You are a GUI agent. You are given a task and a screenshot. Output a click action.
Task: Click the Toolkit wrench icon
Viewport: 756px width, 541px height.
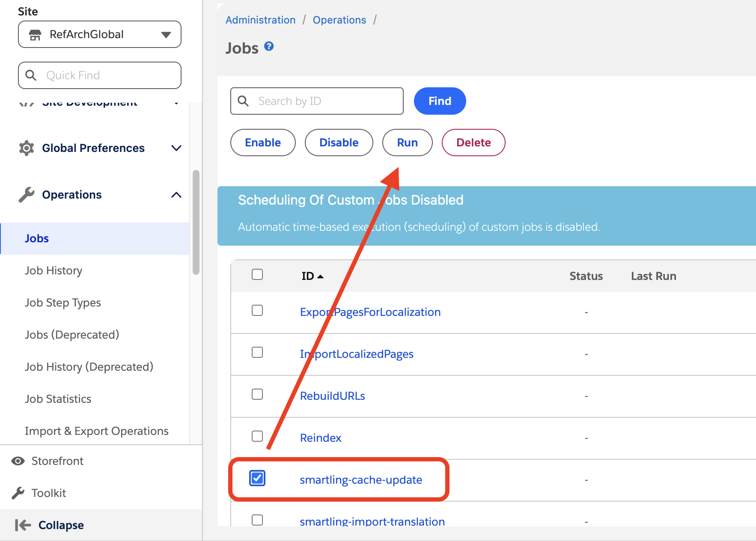[18, 493]
